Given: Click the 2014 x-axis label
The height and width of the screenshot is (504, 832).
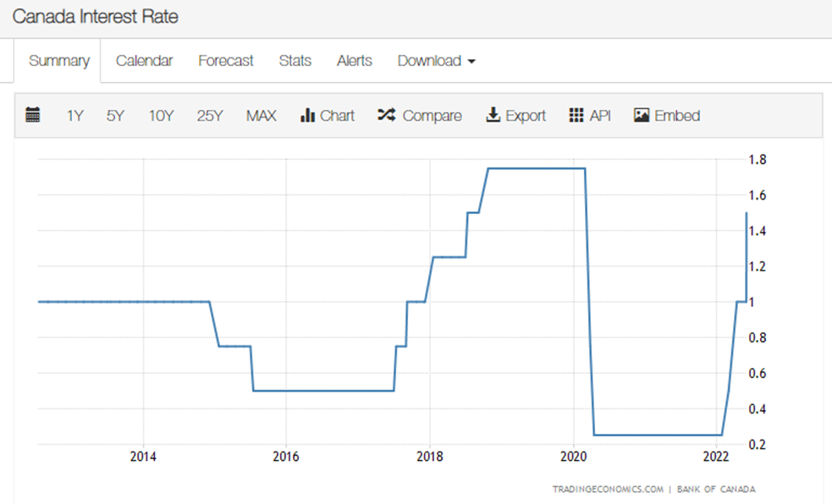Looking at the screenshot, I should 143,457.
